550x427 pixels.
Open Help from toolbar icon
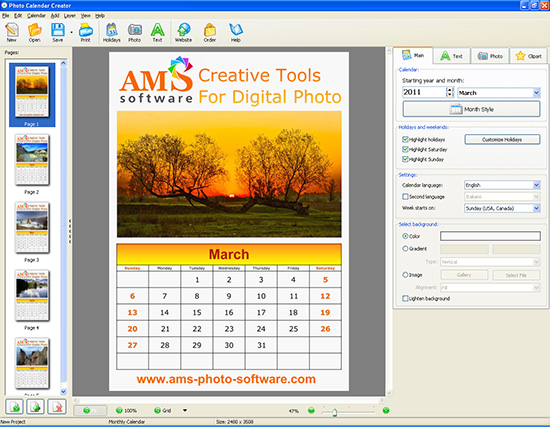coord(236,32)
